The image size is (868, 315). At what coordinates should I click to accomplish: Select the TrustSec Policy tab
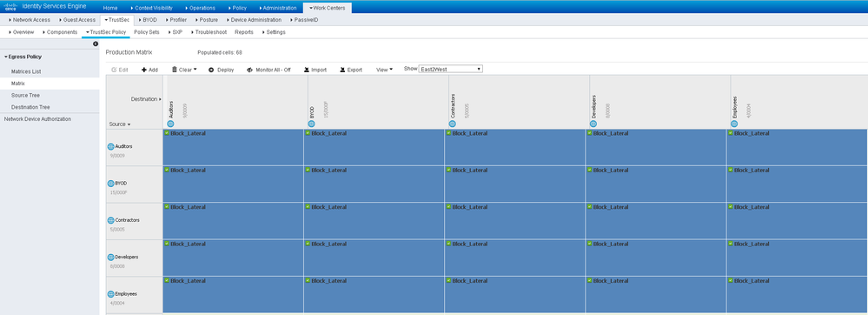tap(106, 32)
